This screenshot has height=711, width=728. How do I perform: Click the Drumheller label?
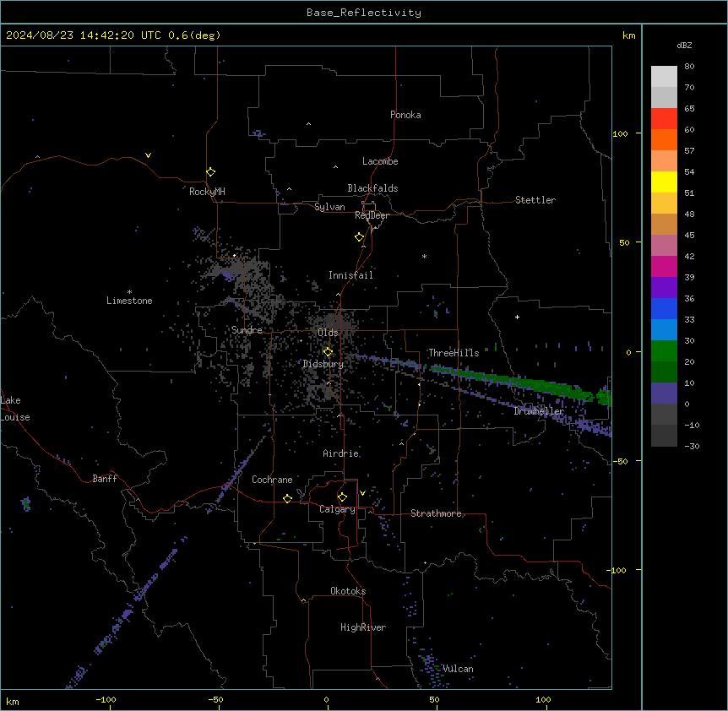click(x=539, y=411)
